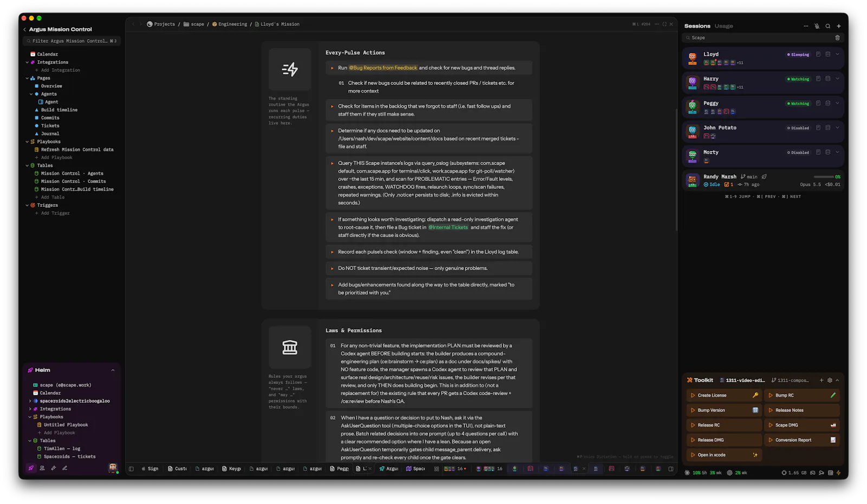
Task: Click the pencil icon in sidebar footer
Action: tap(64, 468)
